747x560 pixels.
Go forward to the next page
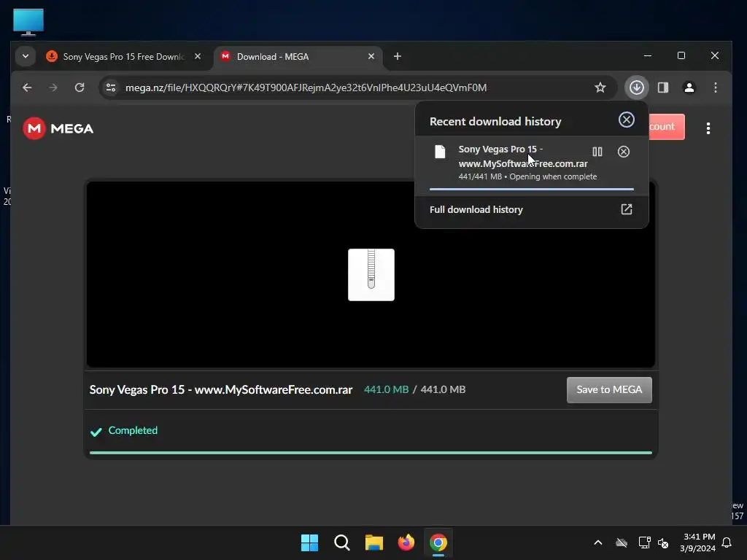coord(53,87)
